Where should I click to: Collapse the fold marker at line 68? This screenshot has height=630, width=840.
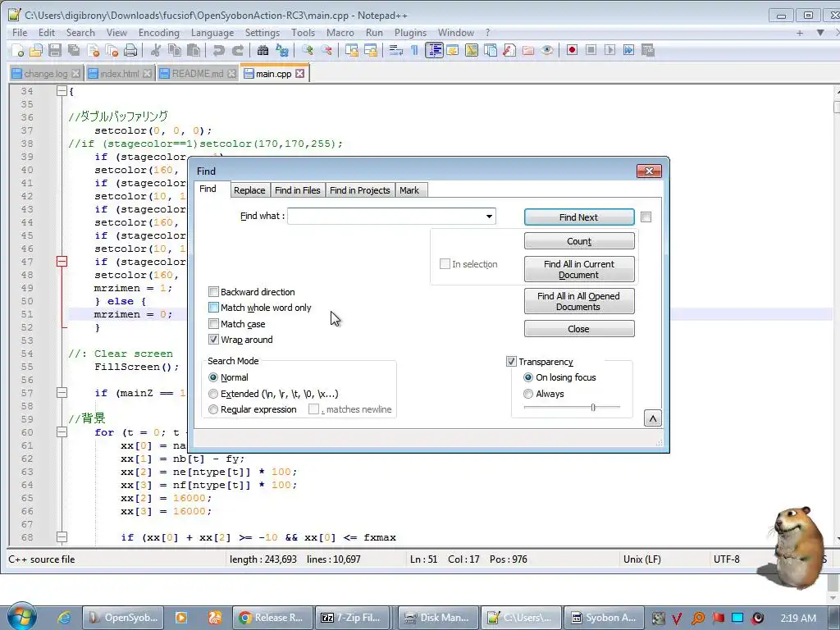(x=62, y=537)
